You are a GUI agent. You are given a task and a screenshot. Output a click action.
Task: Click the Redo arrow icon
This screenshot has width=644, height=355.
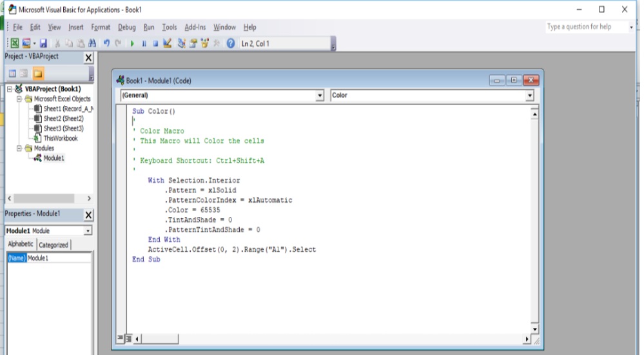click(x=118, y=43)
